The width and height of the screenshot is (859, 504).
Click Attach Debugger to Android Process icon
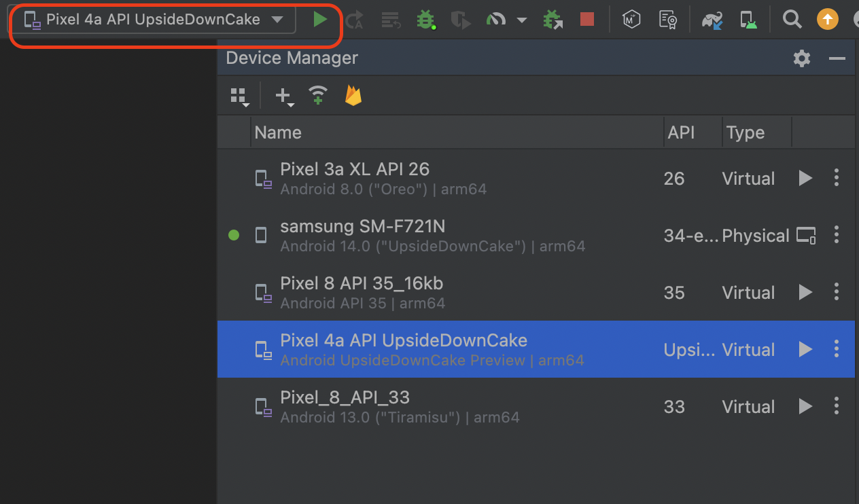point(553,20)
